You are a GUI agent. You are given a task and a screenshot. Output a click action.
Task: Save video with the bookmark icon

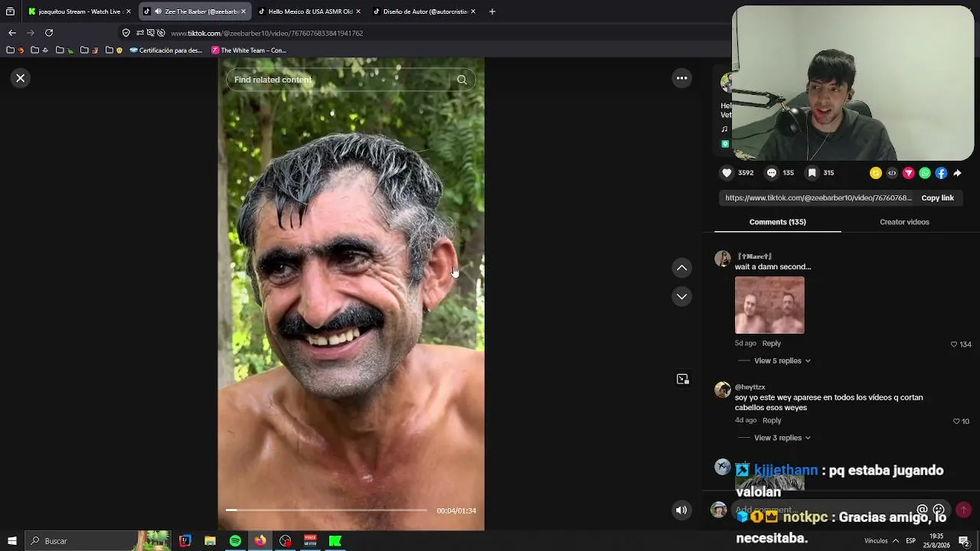pos(812,173)
